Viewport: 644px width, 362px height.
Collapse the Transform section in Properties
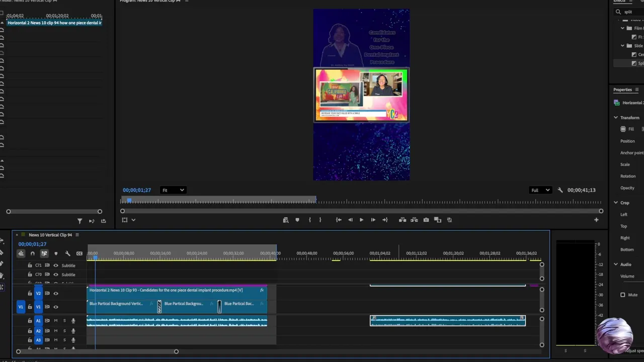coord(616,118)
